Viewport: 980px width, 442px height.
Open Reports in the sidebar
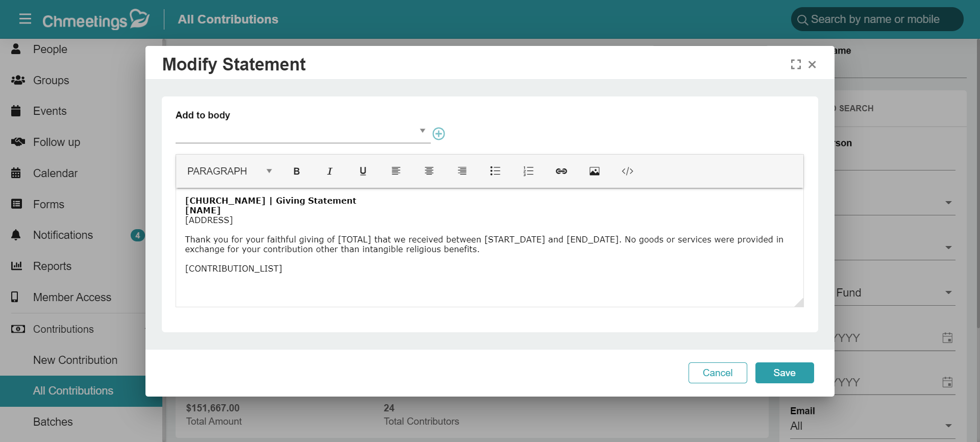(x=52, y=266)
